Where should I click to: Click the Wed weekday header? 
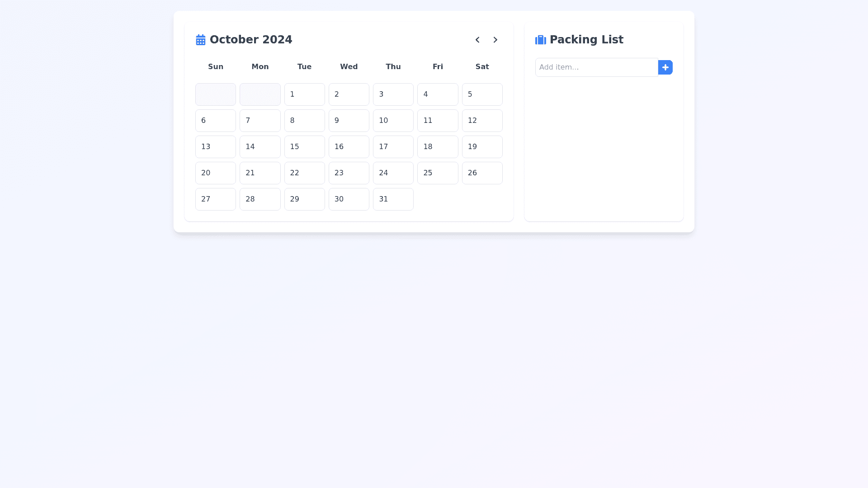349,67
